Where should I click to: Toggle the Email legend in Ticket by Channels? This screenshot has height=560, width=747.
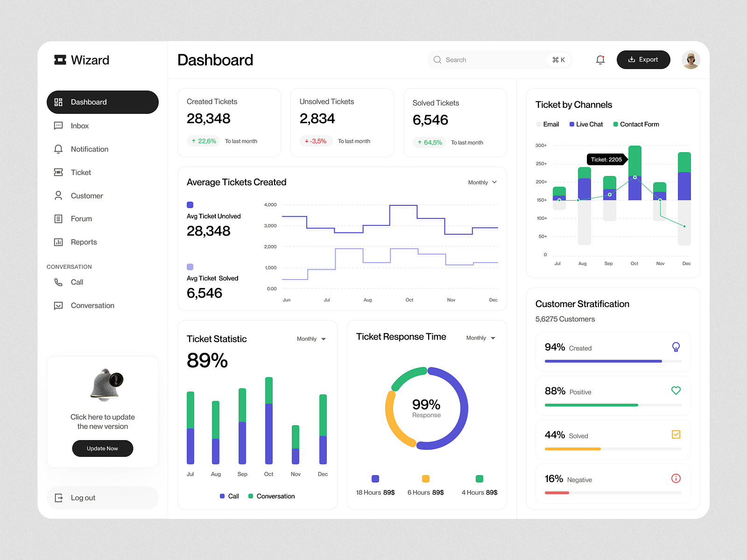pyautogui.click(x=547, y=124)
